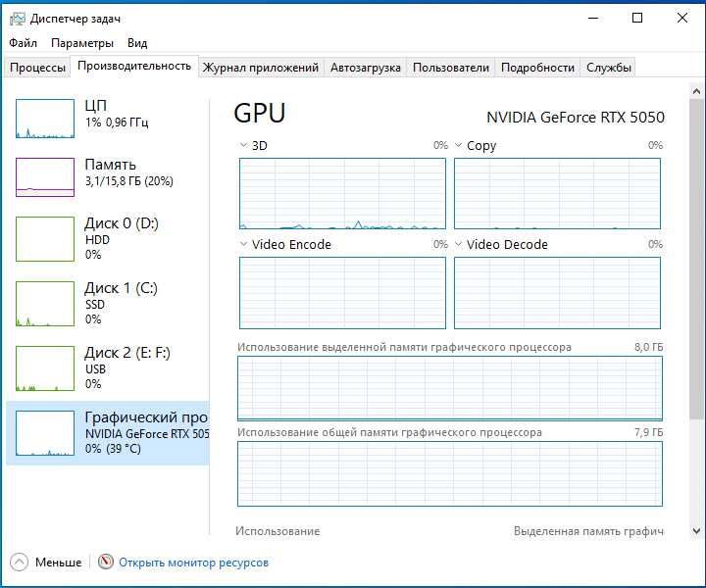Image resolution: width=706 pixels, height=588 pixels.
Task: Click the Меньше details button
Action: click(58, 563)
